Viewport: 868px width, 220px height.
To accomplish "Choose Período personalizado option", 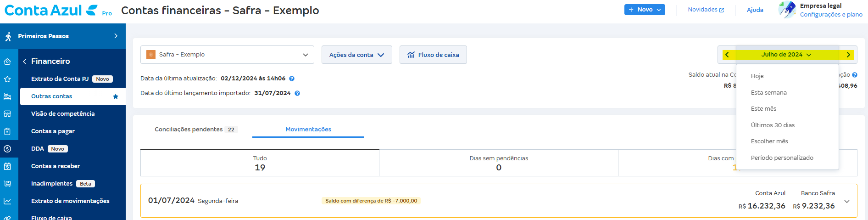I will click(x=782, y=158).
